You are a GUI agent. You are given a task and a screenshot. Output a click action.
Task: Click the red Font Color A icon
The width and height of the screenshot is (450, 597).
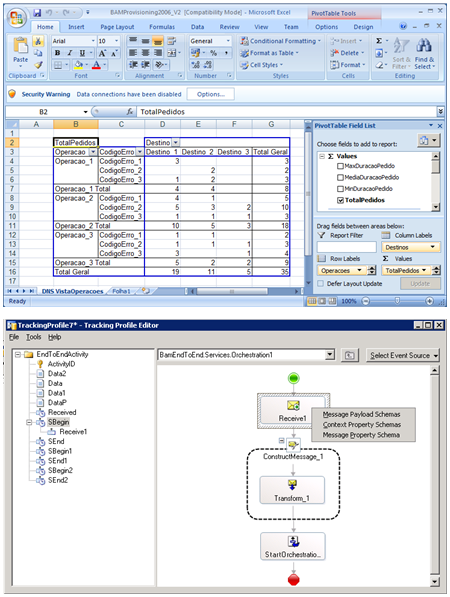click(96, 65)
